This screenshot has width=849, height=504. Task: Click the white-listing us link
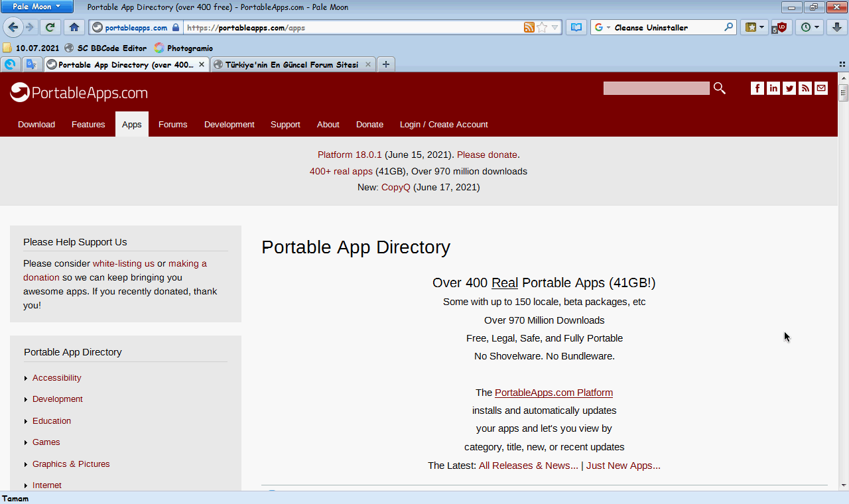pyautogui.click(x=123, y=263)
